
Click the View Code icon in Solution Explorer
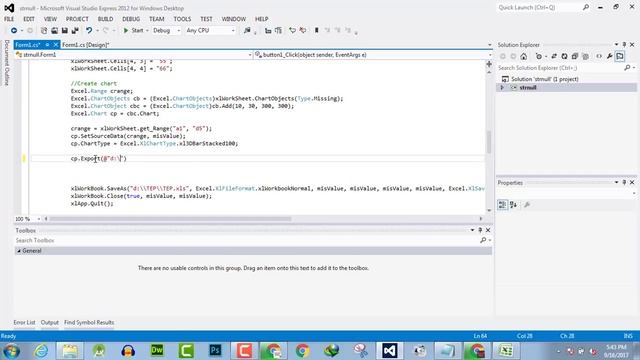(x=599, y=56)
